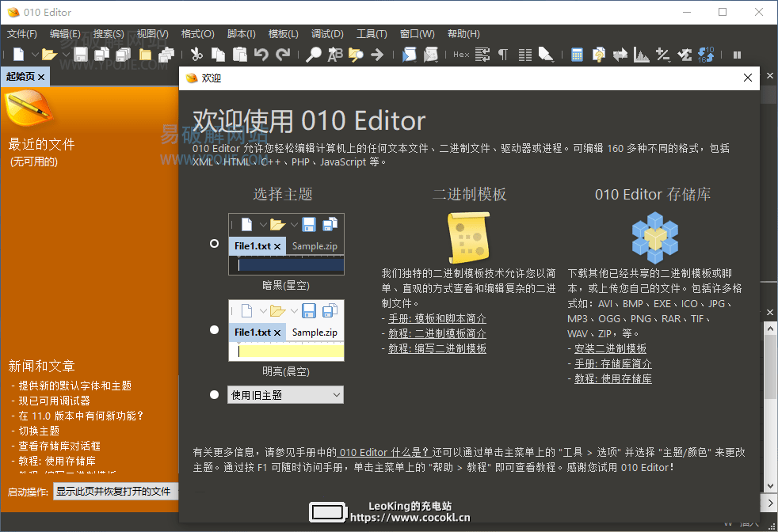
Task: Click the Save All toolbar icon
Action: pyautogui.click(x=123, y=54)
